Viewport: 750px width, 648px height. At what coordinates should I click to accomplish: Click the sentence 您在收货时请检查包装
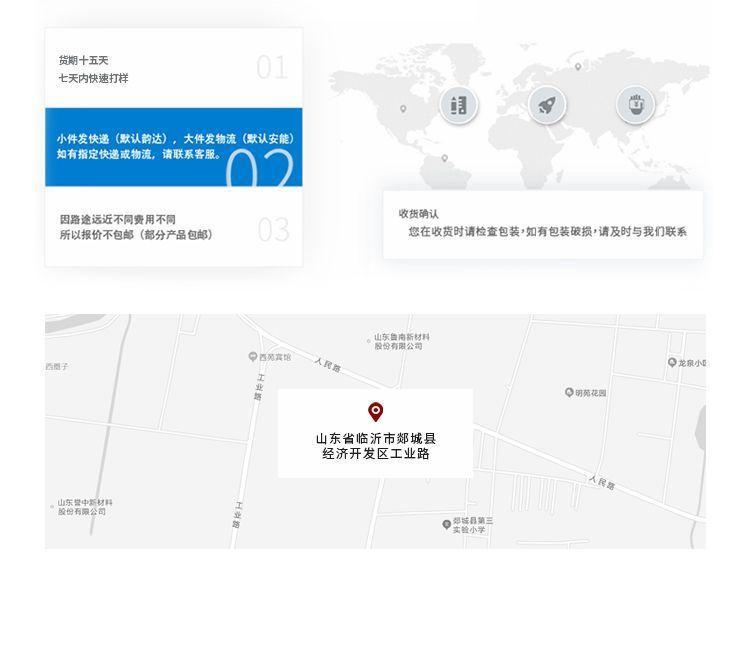[x=463, y=231]
